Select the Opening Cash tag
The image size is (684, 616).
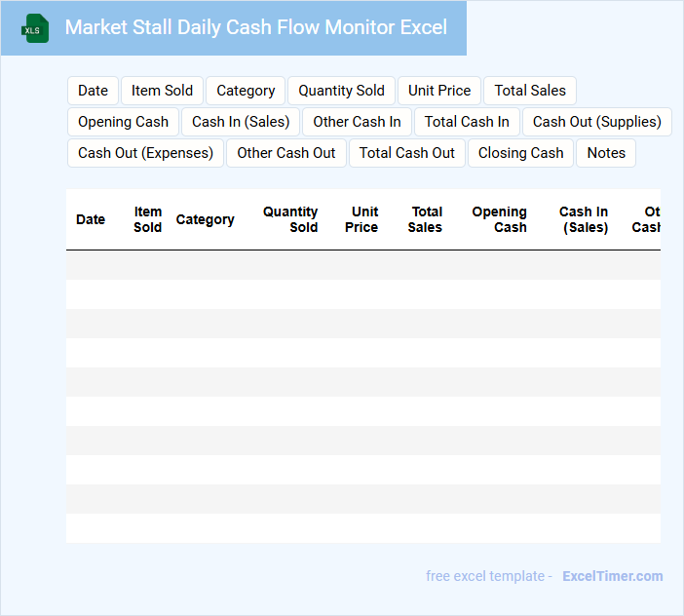(123, 122)
